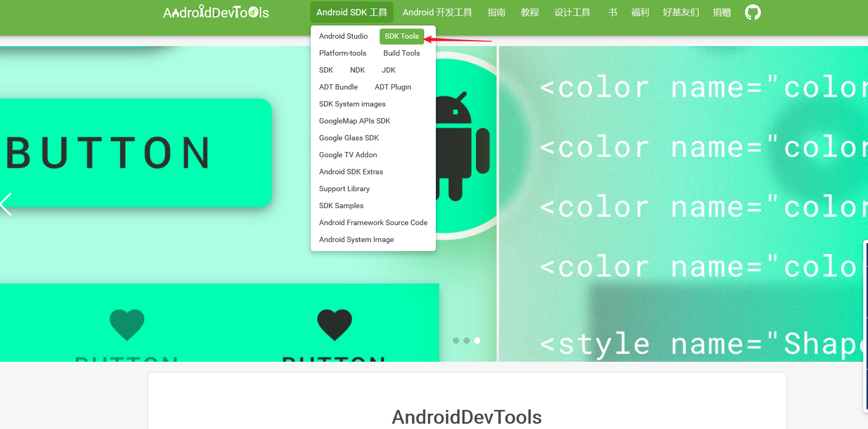
Task: Open the Android SDK 工具 menu
Action: pos(352,12)
